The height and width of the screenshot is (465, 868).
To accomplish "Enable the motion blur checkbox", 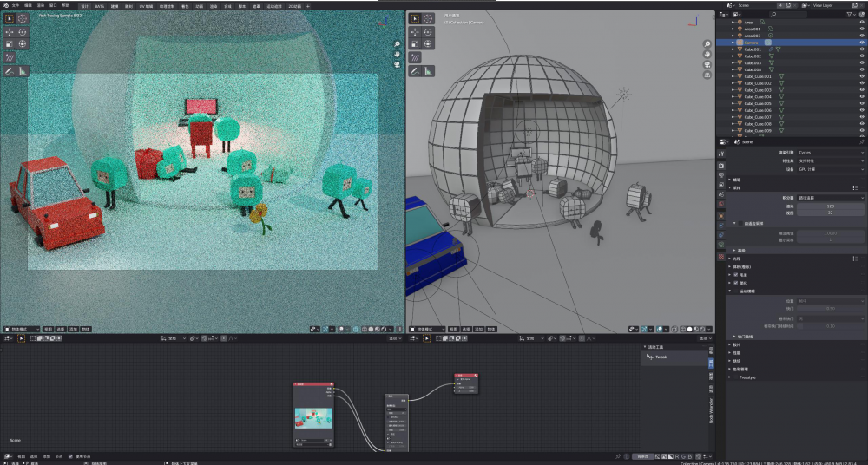I will (736, 291).
